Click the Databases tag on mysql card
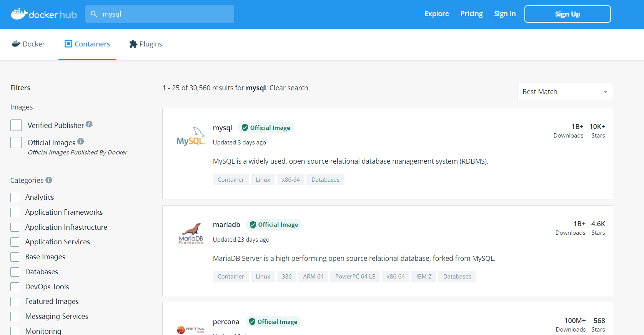The image size is (644, 335). [325, 179]
